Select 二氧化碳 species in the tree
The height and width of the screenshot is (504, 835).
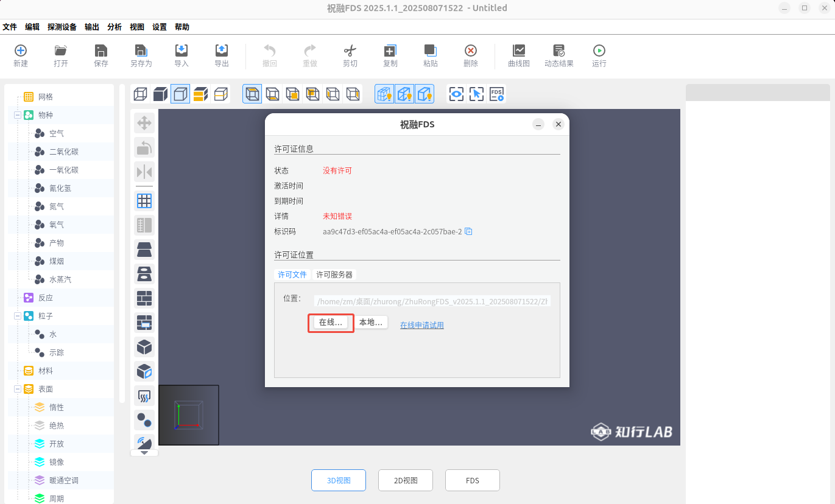tap(64, 152)
